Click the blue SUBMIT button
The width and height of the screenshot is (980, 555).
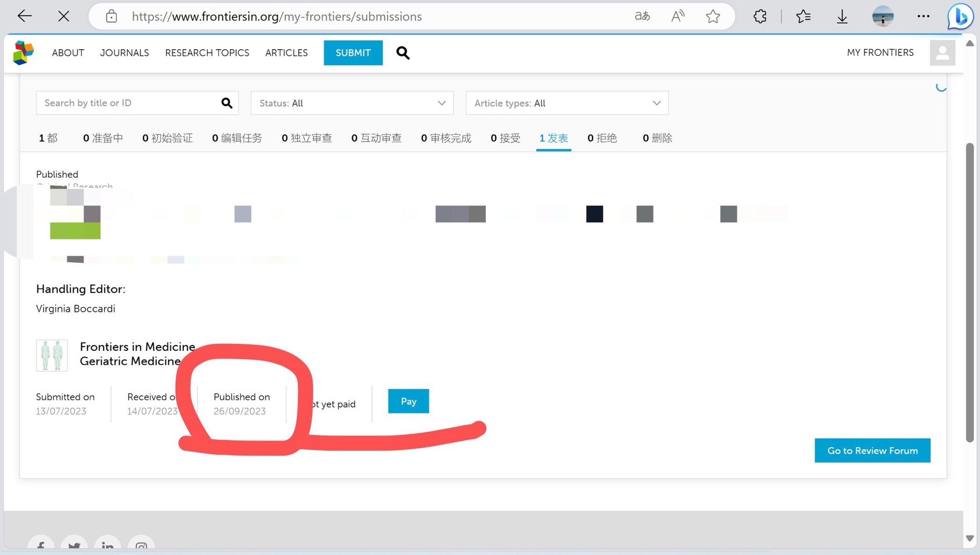tap(353, 53)
